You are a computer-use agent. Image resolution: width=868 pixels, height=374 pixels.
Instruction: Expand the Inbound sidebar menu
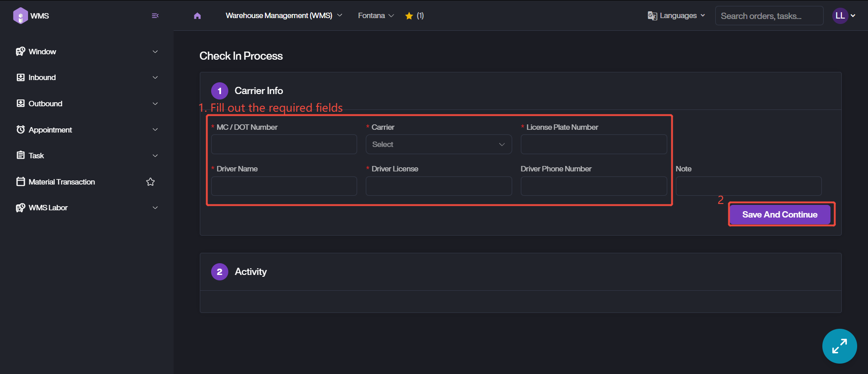pos(87,77)
